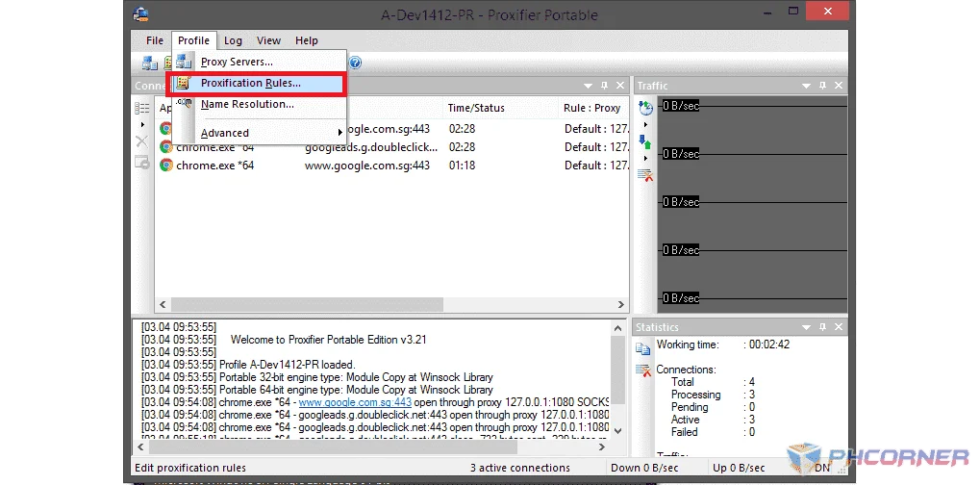Click 'Up 0 B/sec' in status bar

pyautogui.click(x=738, y=468)
